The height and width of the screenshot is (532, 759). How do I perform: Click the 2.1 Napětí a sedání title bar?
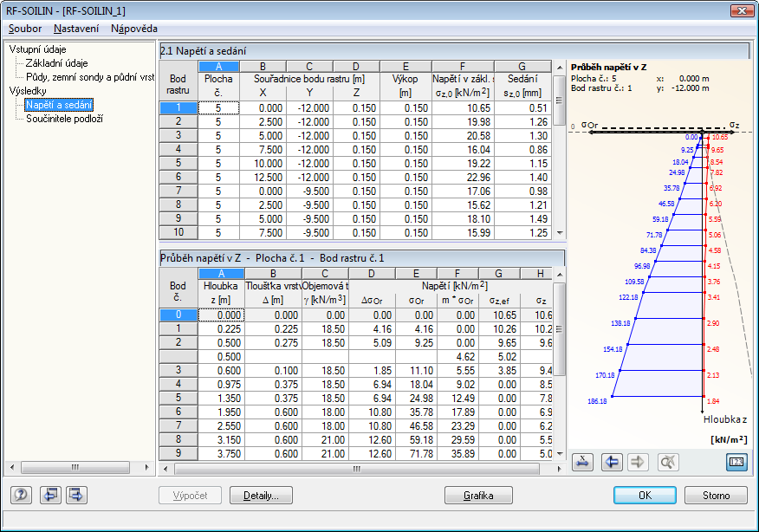click(x=454, y=51)
